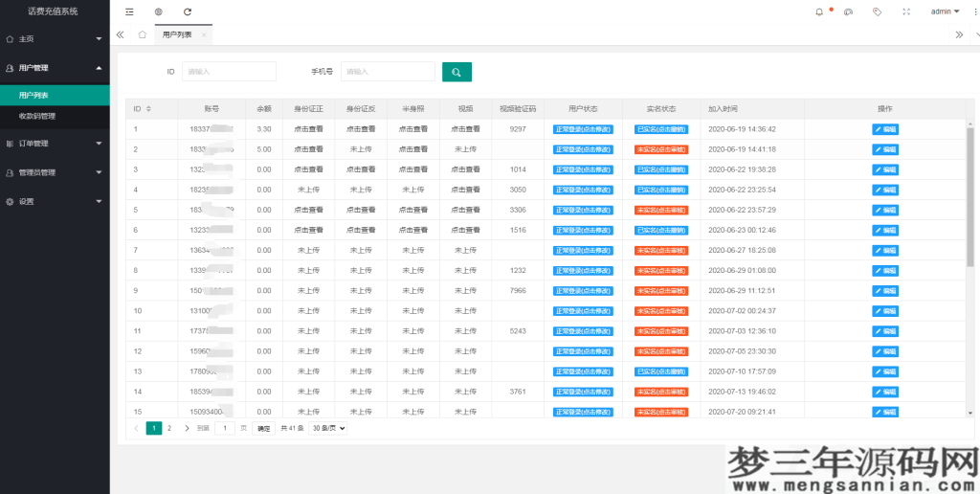Toggle row 1 用户状态 正常登录 badge

point(583,129)
